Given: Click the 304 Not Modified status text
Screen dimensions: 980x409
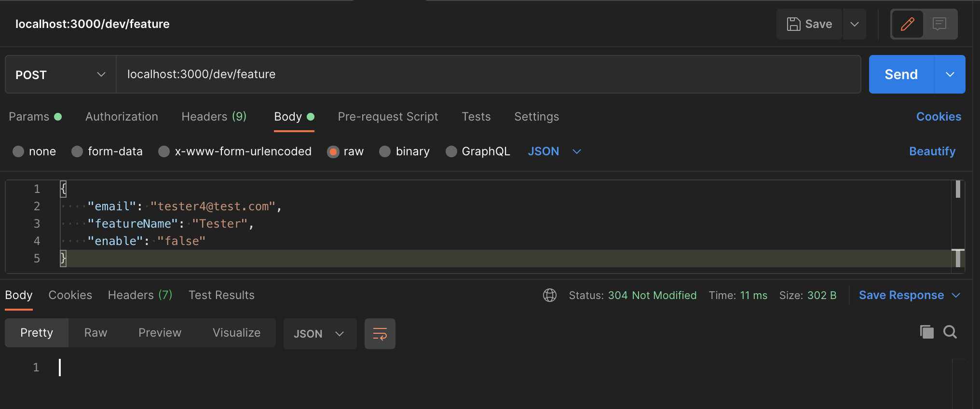Looking at the screenshot, I should (x=652, y=295).
